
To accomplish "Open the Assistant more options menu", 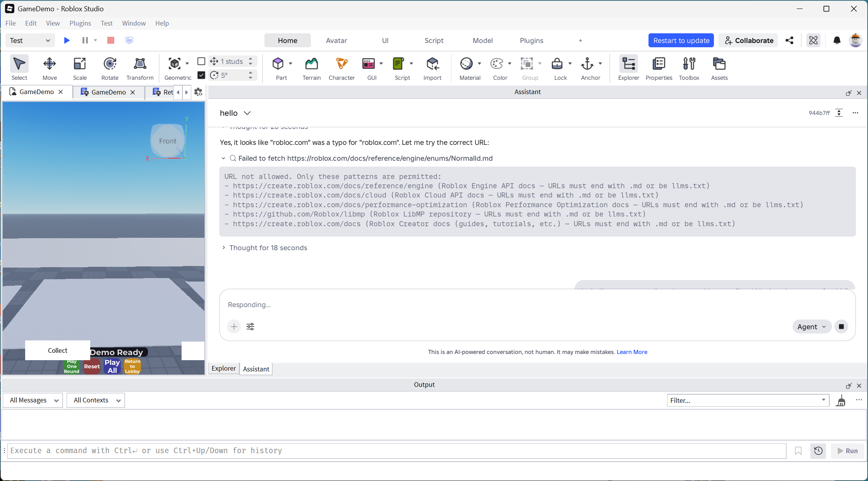I will pyautogui.click(x=855, y=113).
